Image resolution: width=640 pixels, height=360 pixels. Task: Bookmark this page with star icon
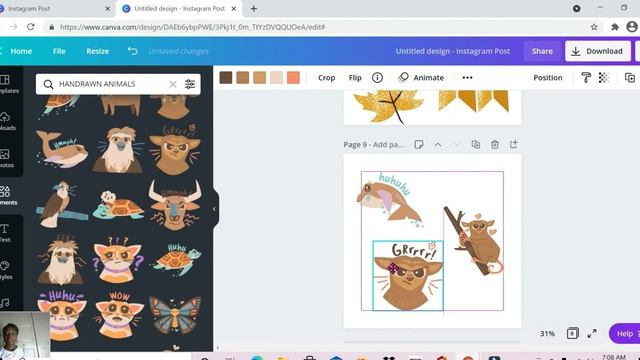click(594, 27)
